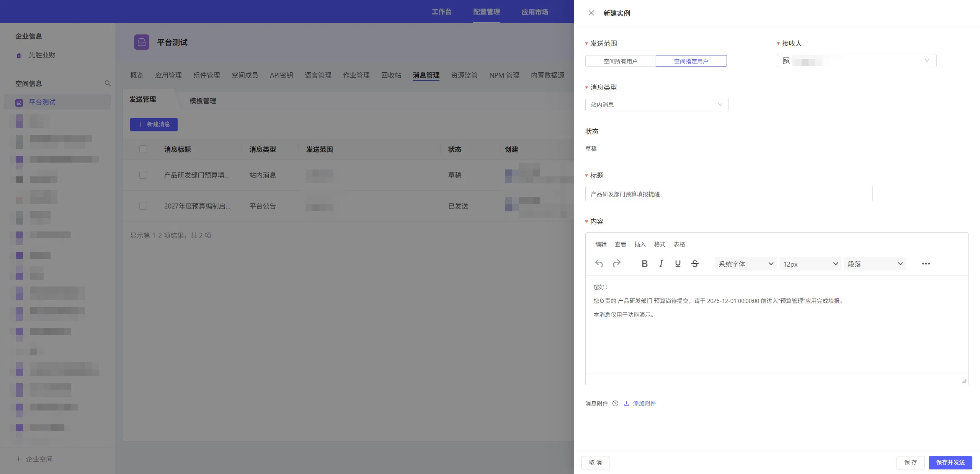Toggle bold formatting in content editor

click(645, 264)
